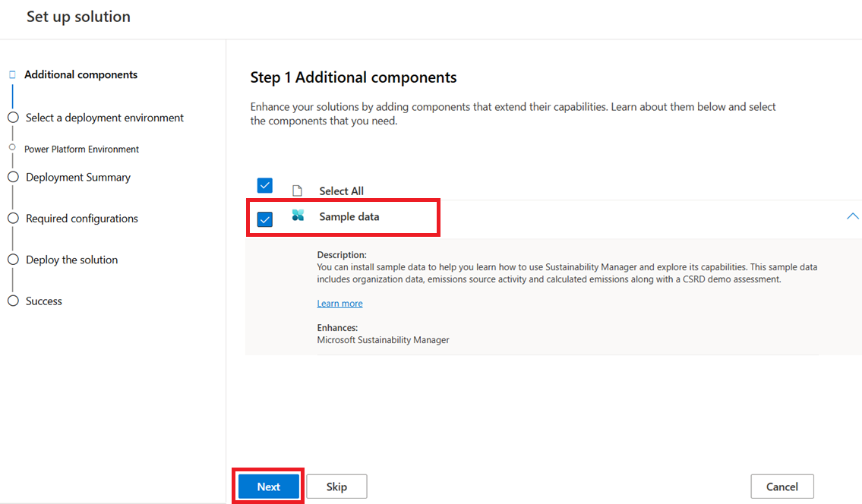Click the Description: label
862x504 pixels.
point(342,254)
